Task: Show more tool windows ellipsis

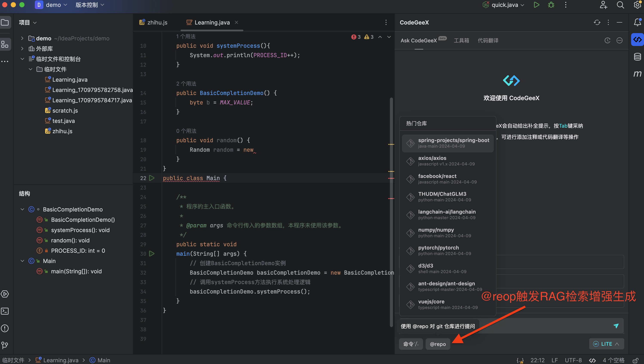Action: click(5, 61)
